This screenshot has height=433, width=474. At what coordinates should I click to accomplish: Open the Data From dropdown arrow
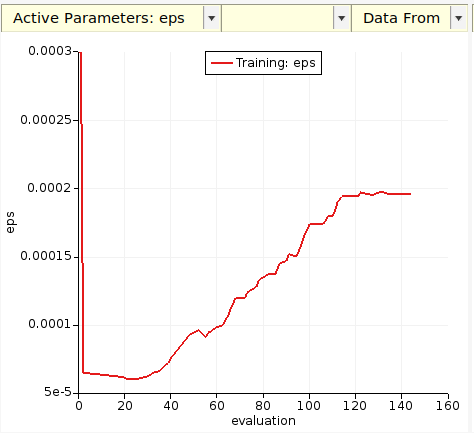(459, 18)
